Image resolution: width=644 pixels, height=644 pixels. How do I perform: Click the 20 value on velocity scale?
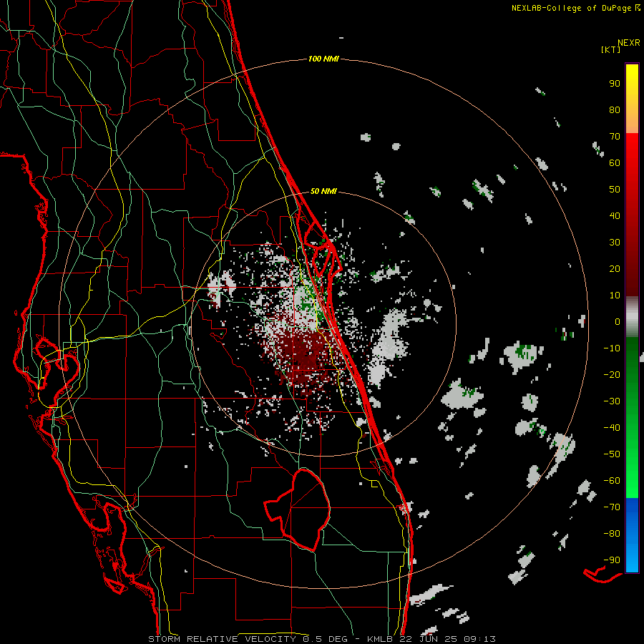point(615,268)
